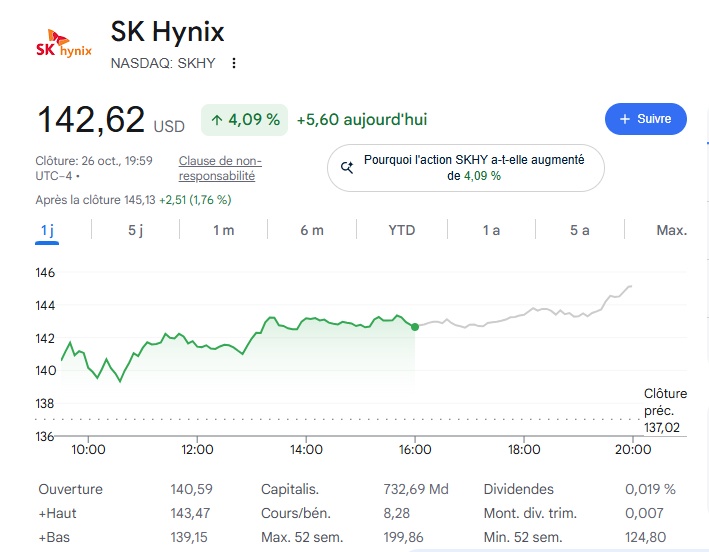709x552 pixels.
Task: Ask Pourquoi l'action SKHY a-t-elle augmenté
Action: coord(466,168)
